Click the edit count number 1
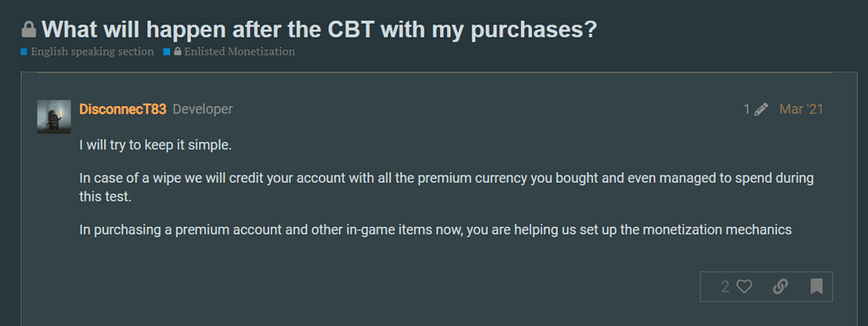 [x=746, y=110]
